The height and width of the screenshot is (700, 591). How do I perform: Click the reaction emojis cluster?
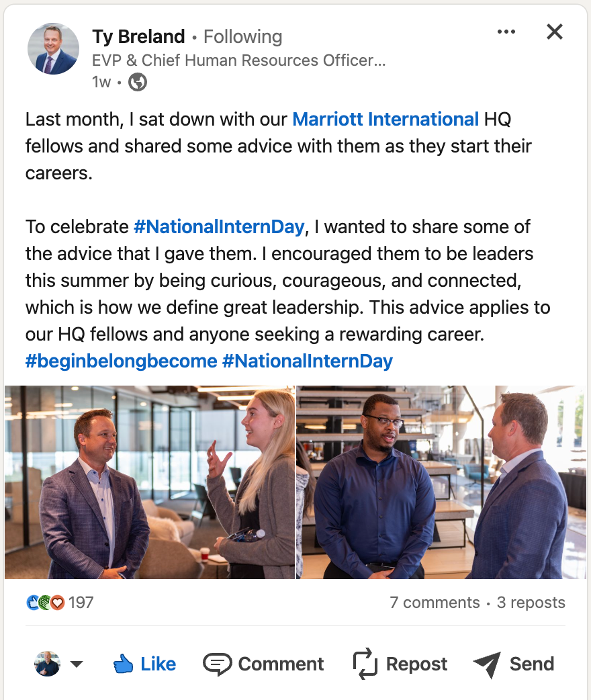[46, 603]
